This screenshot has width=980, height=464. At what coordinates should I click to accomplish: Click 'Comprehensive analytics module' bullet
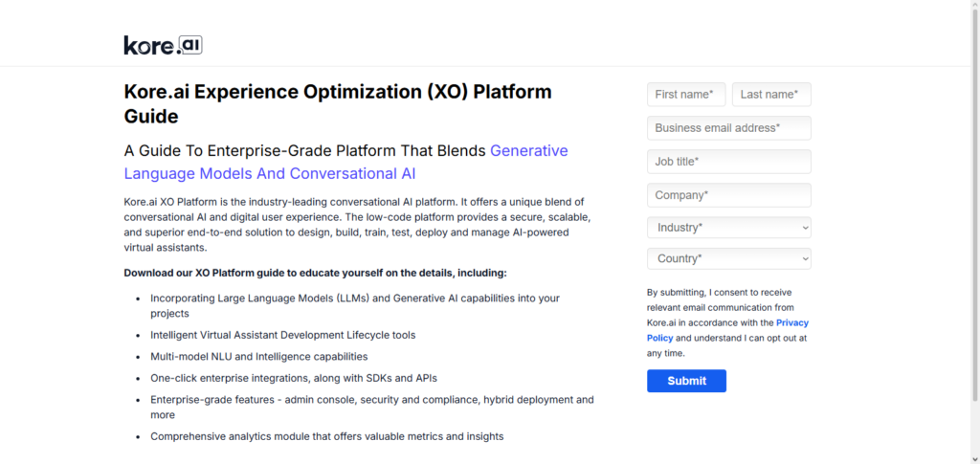[327, 436]
